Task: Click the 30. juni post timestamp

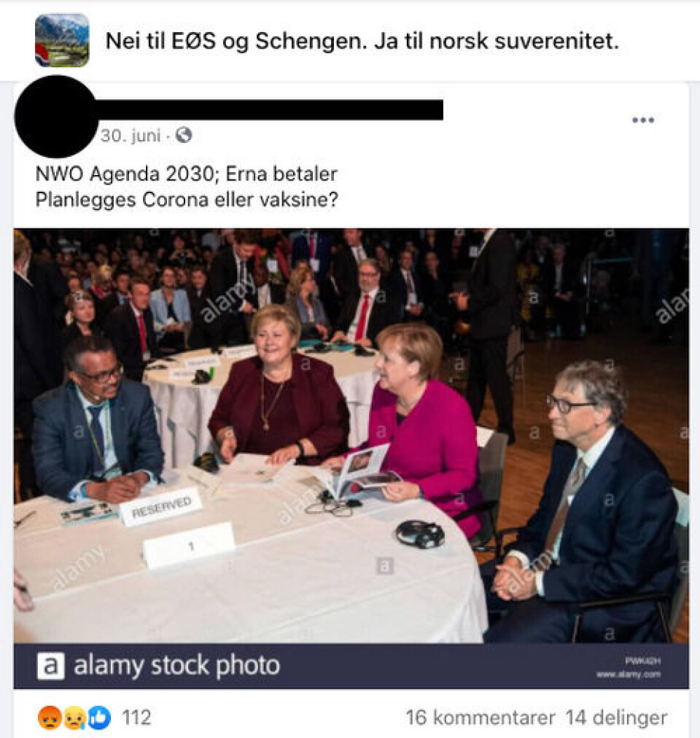Action: coord(131,136)
